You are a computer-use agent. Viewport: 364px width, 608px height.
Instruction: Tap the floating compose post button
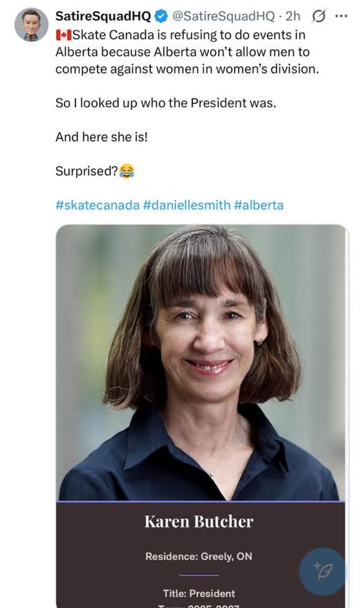(x=322, y=571)
